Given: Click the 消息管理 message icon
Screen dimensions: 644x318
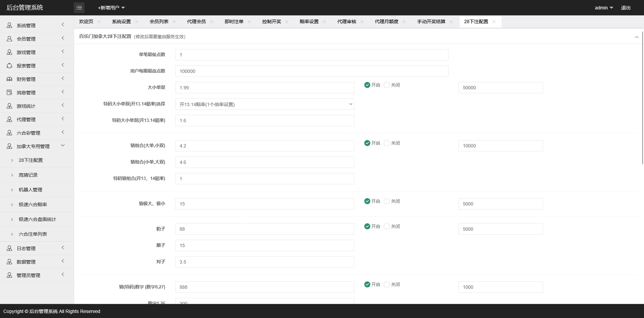Looking at the screenshot, I should 9,93.
